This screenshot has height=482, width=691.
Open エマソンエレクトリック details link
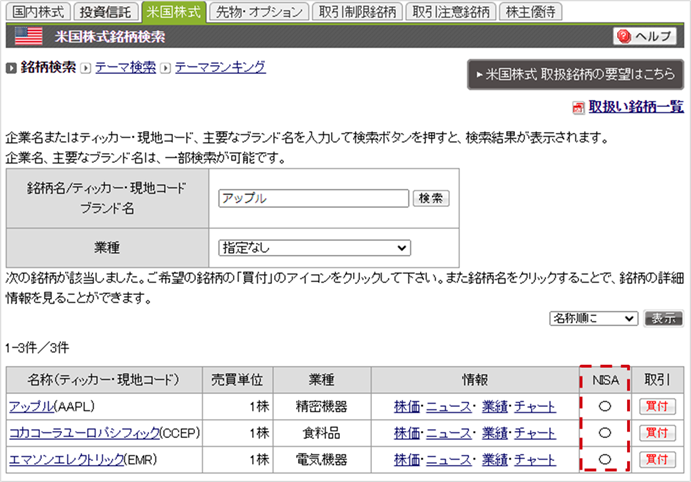click(x=67, y=460)
